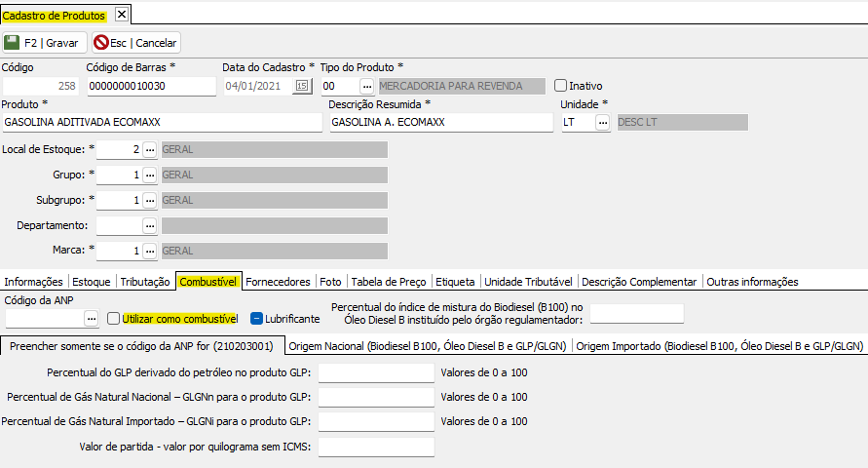Image resolution: width=868 pixels, height=468 pixels.
Task: Open the Marca lookup ellipsis button
Action: [149, 252]
